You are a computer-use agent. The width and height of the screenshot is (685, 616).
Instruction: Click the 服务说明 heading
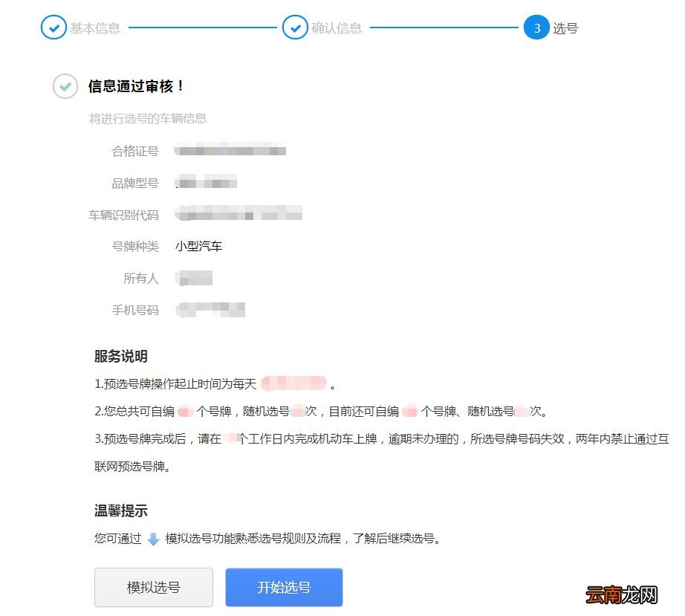pos(120,357)
